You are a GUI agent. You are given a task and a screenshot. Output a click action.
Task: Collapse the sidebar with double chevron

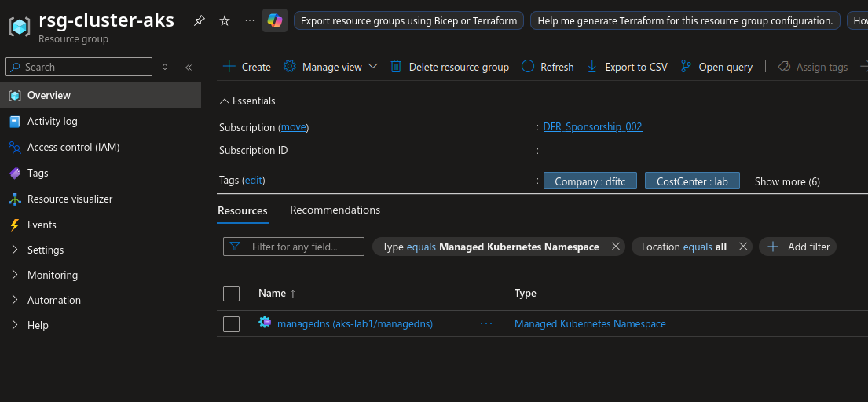click(189, 67)
